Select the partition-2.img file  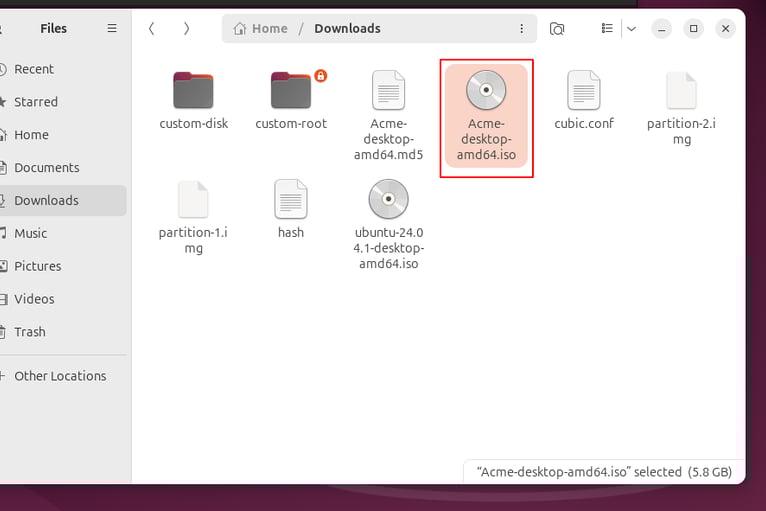(x=681, y=108)
